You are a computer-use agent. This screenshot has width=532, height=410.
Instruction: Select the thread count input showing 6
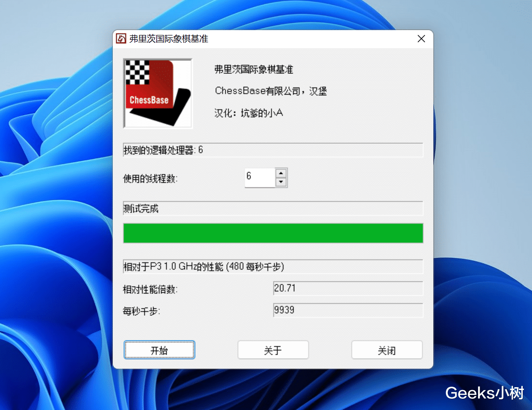point(259,177)
